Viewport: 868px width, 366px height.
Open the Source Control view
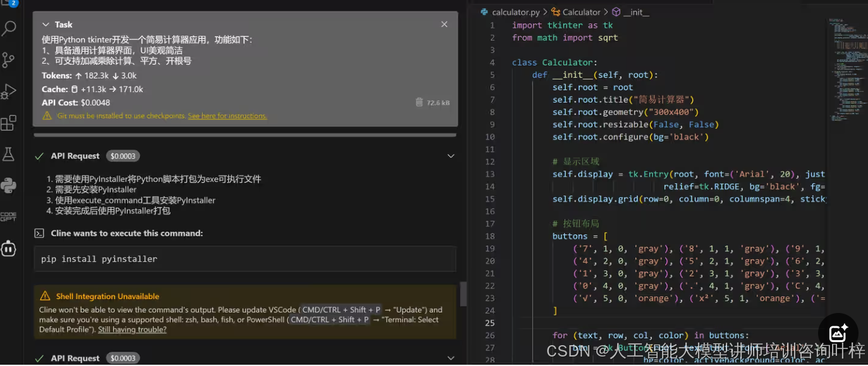[x=9, y=60]
